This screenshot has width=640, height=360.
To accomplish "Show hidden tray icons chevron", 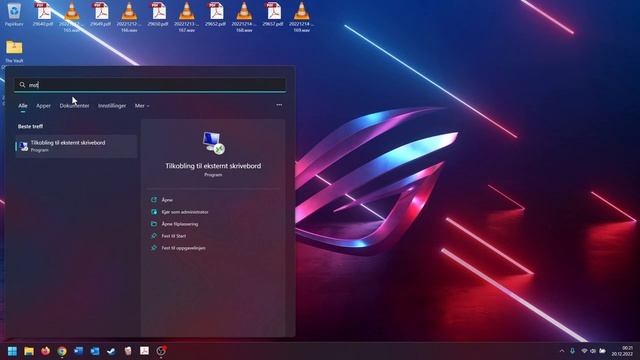I will tap(562, 351).
